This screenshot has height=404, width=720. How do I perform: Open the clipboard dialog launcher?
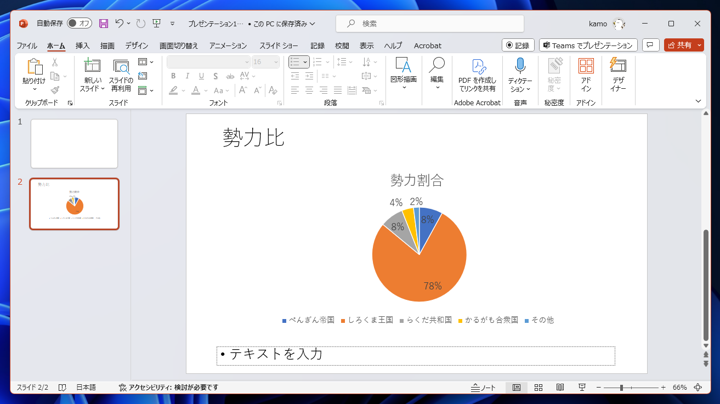pos(70,103)
